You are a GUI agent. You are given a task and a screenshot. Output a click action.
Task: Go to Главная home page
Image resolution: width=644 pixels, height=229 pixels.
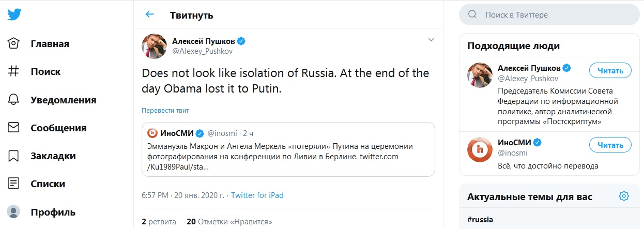coord(50,43)
